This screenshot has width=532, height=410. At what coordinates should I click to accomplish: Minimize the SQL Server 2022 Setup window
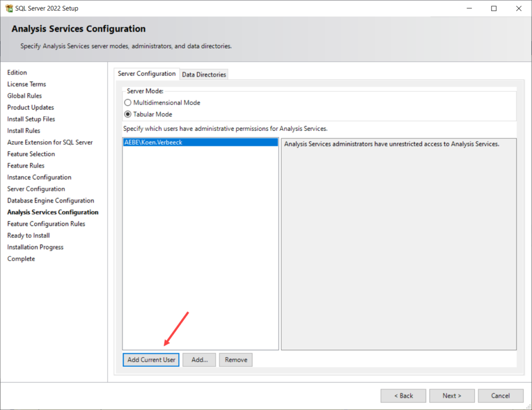[x=469, y=8]
